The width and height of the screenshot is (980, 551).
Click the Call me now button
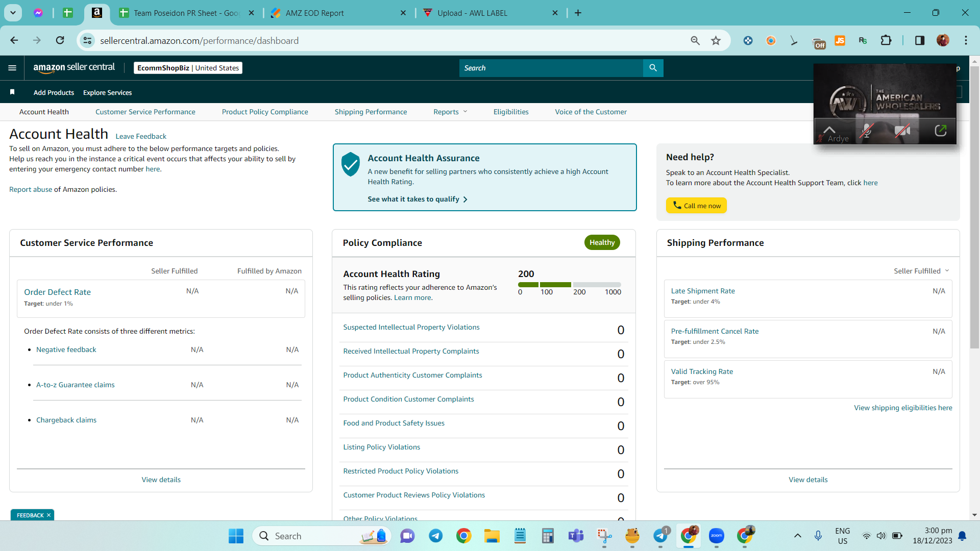coord(696,206)
